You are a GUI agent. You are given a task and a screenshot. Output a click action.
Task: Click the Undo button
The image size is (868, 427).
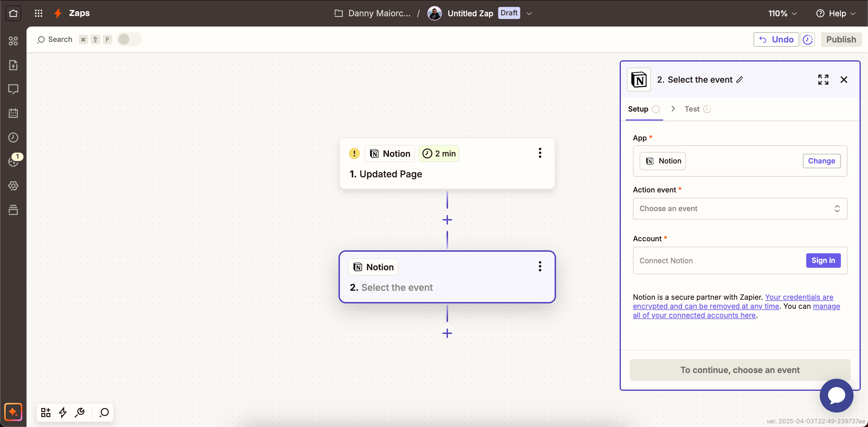point(776,40)
